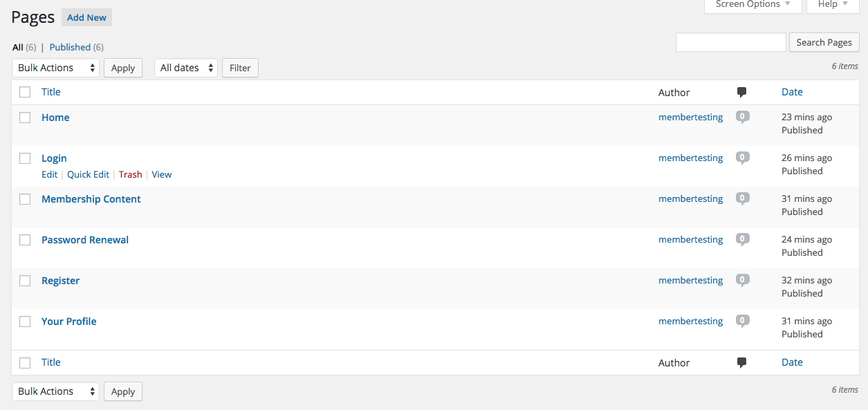Click the comment bubble for the Your Profile page

(742, 321)
